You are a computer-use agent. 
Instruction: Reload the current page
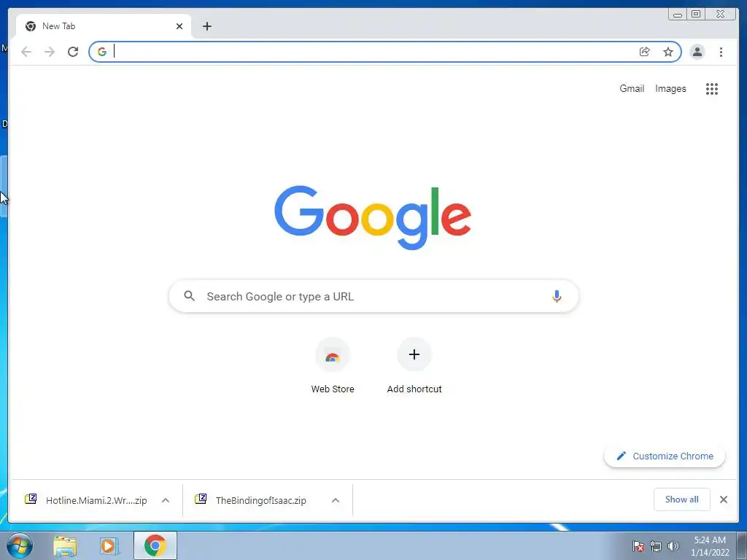coord(73,52)
